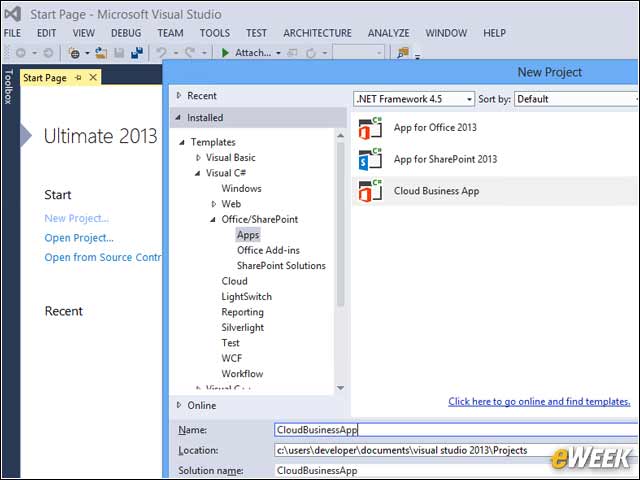Click the project Location input field

tap(456, 450)
